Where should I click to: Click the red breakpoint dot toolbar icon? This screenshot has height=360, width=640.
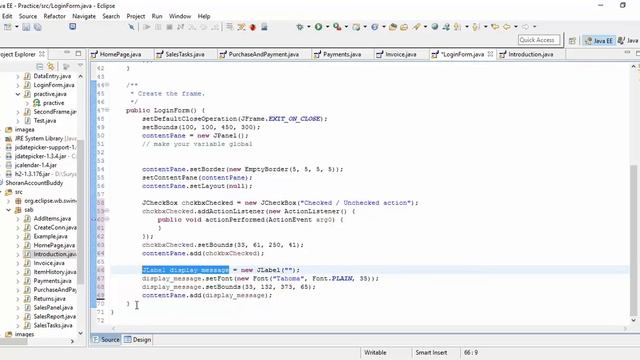pyautogui.click(x=253, y=27)
